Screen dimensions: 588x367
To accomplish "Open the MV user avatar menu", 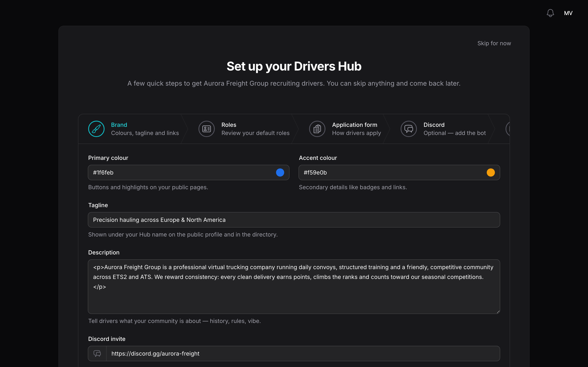I will point(568,13).
